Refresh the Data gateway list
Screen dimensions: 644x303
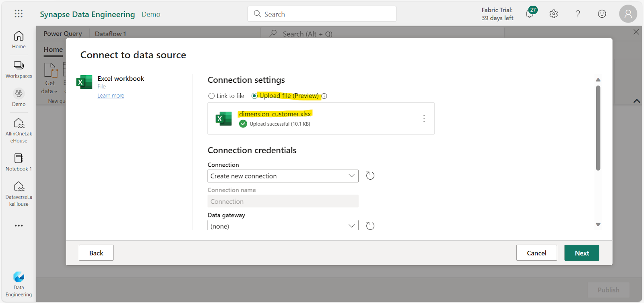click(x=370, y=226)
